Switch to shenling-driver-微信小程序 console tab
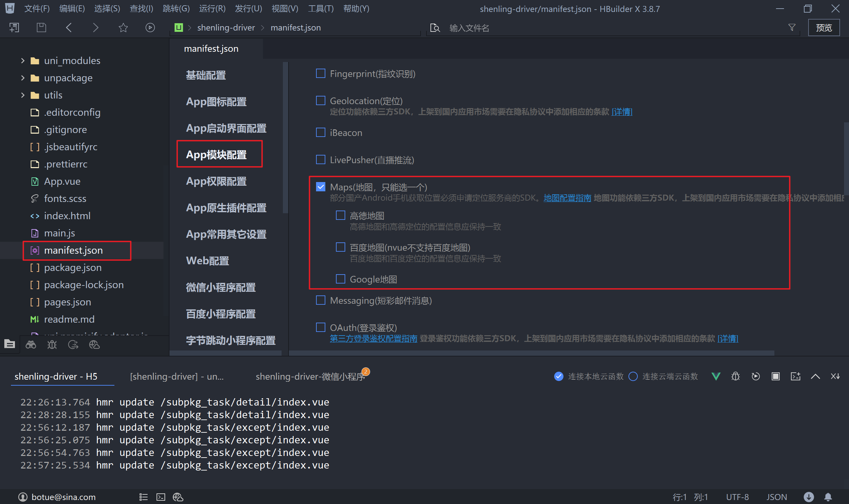The height and width of the screenshot is (504, 849). pyautogui.click(x=310, y=376)
